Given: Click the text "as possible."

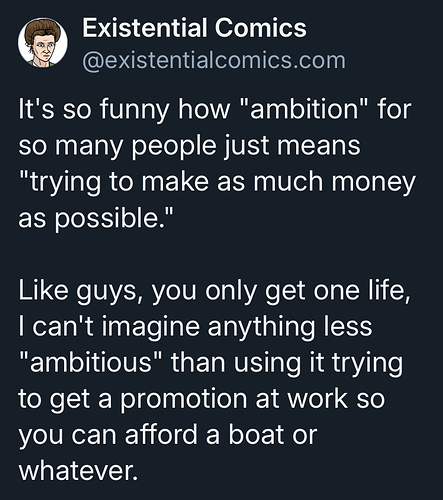Looking at the screenshot, I should (x=96, y=218).
